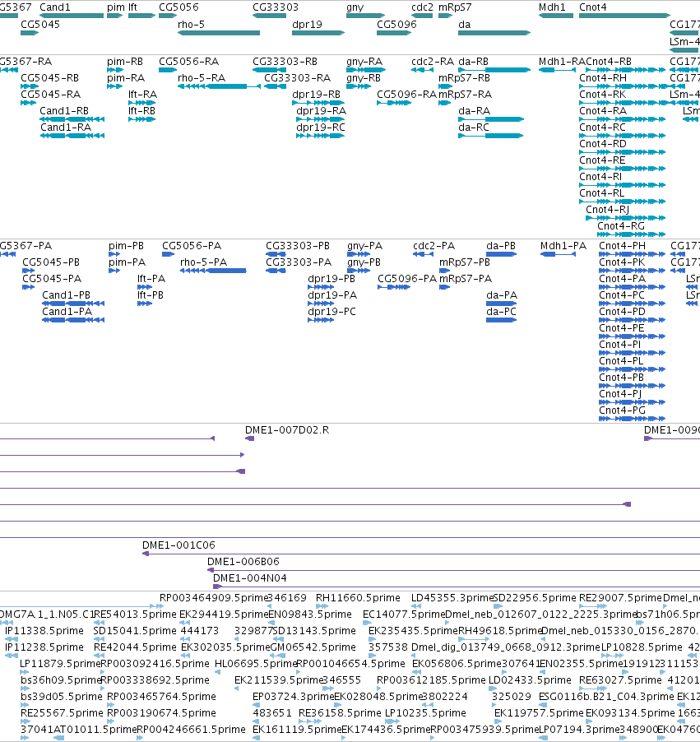Open protein CG5096-PA
Viewport: 700px width, 742px height.
coord(407,278)
